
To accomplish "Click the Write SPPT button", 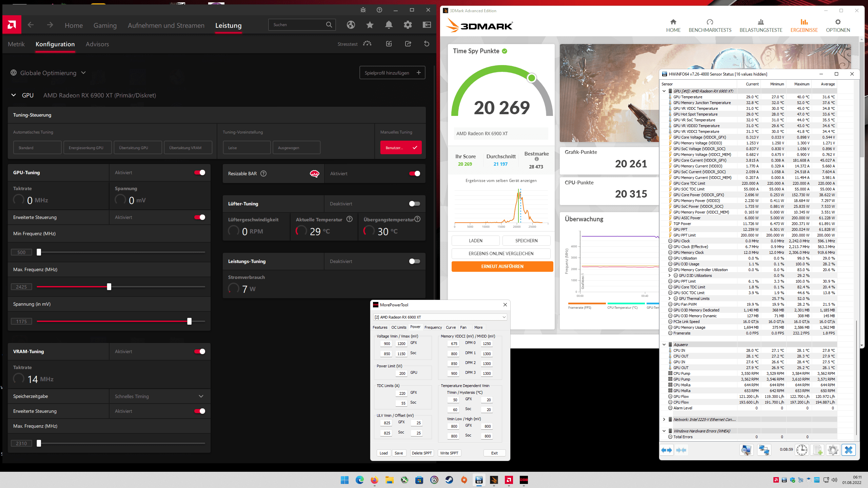I will [x=449, y=453].
